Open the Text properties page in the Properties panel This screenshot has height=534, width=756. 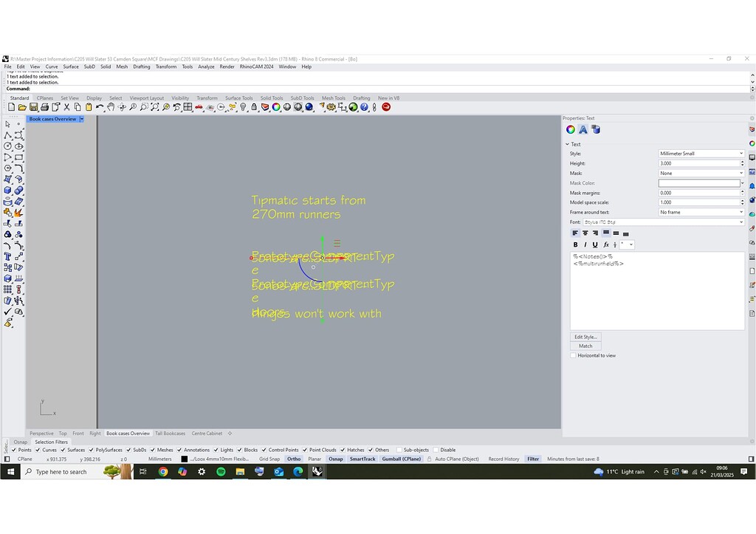582,129
